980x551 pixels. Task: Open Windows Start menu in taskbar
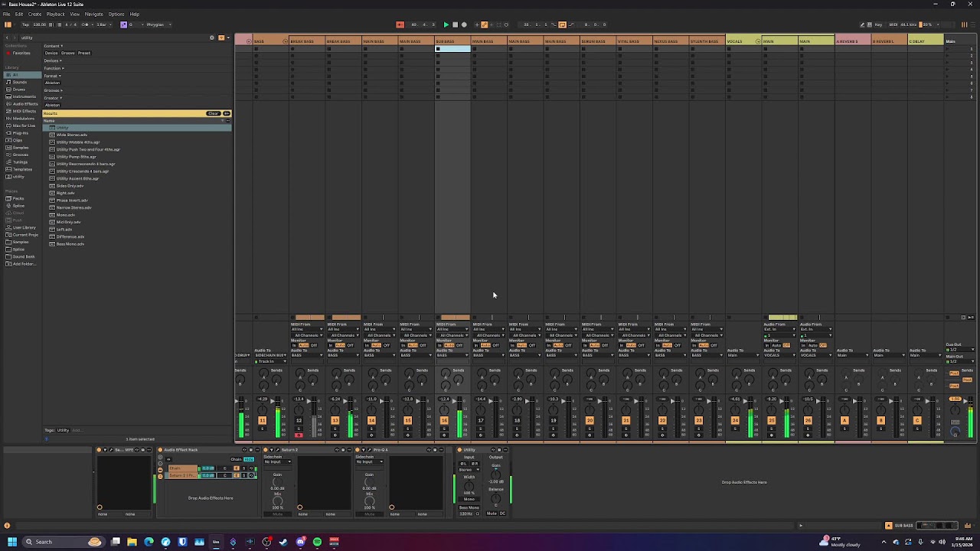[x=12, y=542]
